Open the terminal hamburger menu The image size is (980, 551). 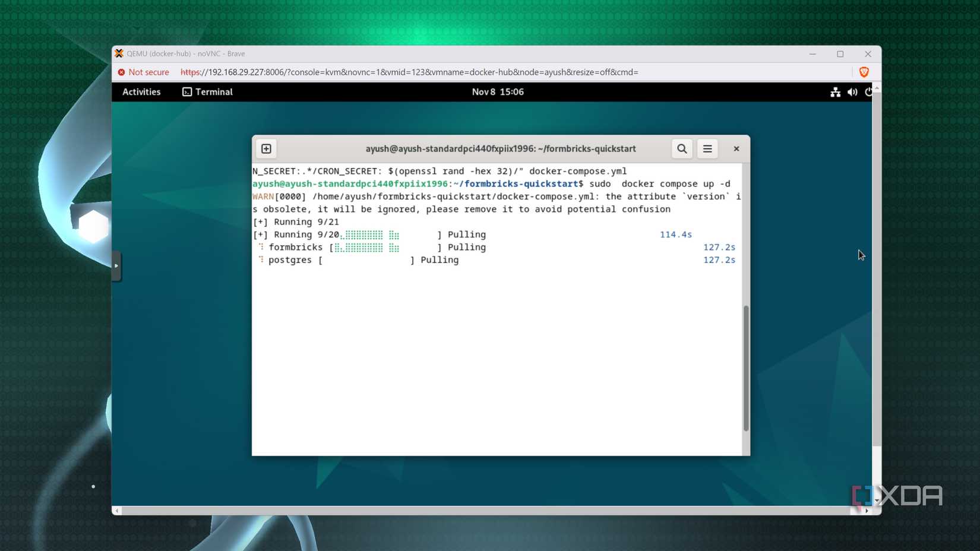coord(707,148)
